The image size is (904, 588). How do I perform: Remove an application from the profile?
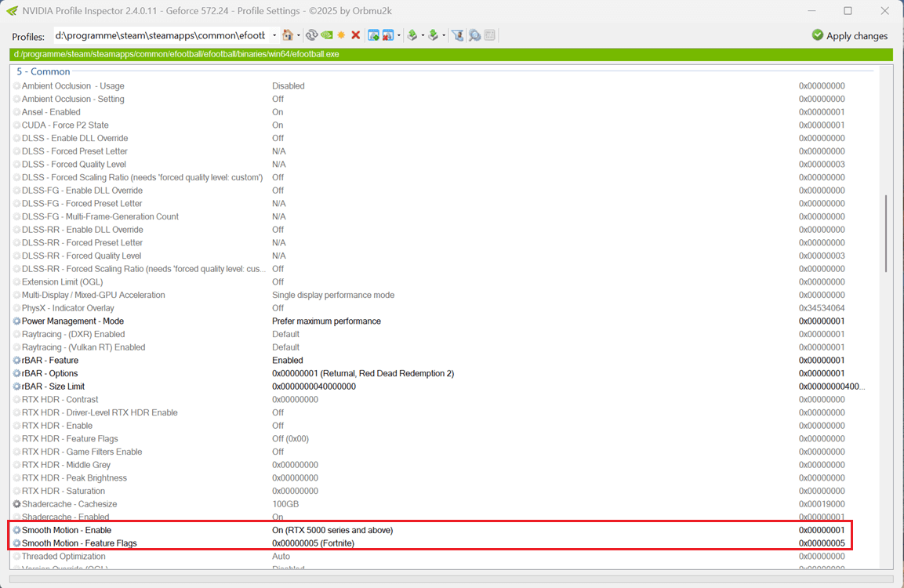(x=388, y=35)
